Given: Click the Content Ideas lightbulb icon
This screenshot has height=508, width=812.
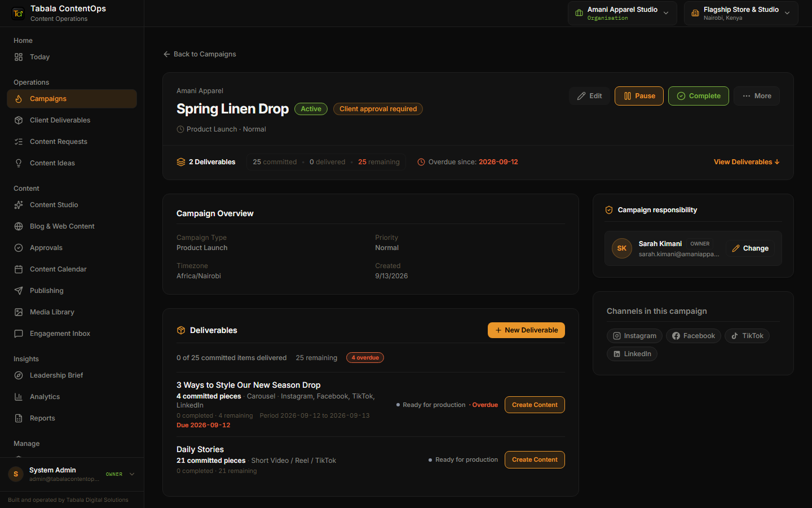Looking at the screenshot, I should [x=19, y=163].
